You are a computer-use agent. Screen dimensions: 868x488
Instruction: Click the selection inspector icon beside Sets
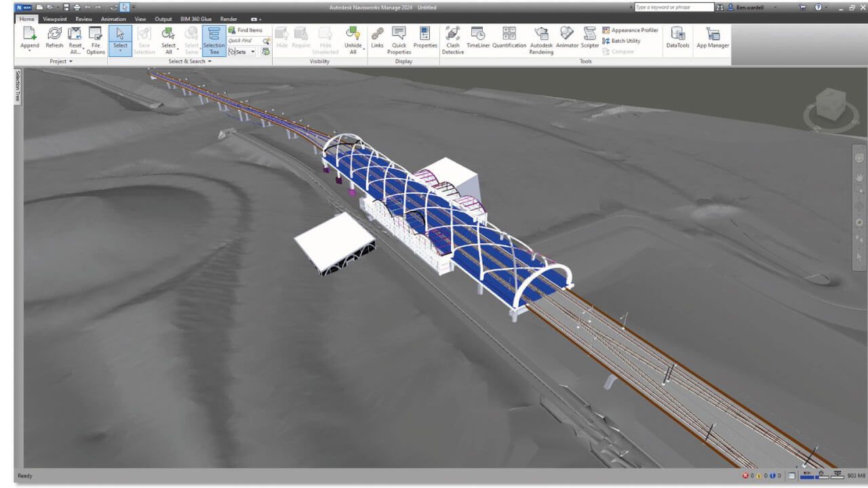[x=266, y=52]
